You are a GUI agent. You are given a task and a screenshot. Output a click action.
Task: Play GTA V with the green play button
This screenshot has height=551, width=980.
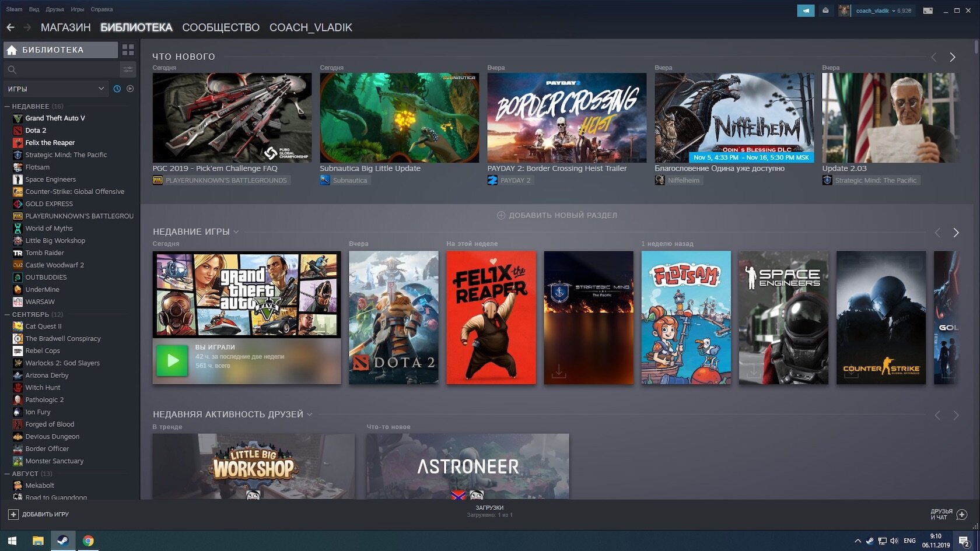tap(172, 360)
